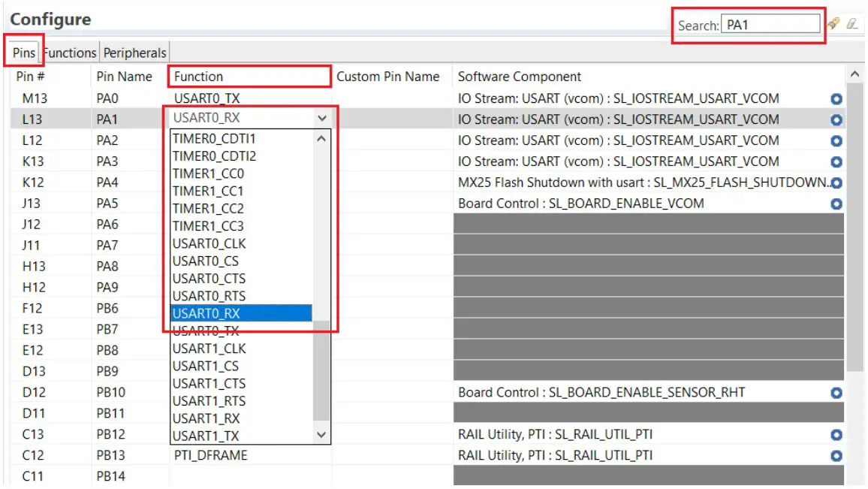Image resolution: width=868 pixels, height=489 pixels.
Task: Select pin row D11
Action: tap(33, 413)
